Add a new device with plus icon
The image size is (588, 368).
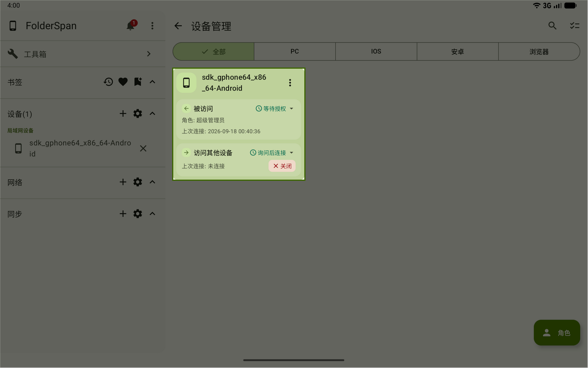click(123, 114)
